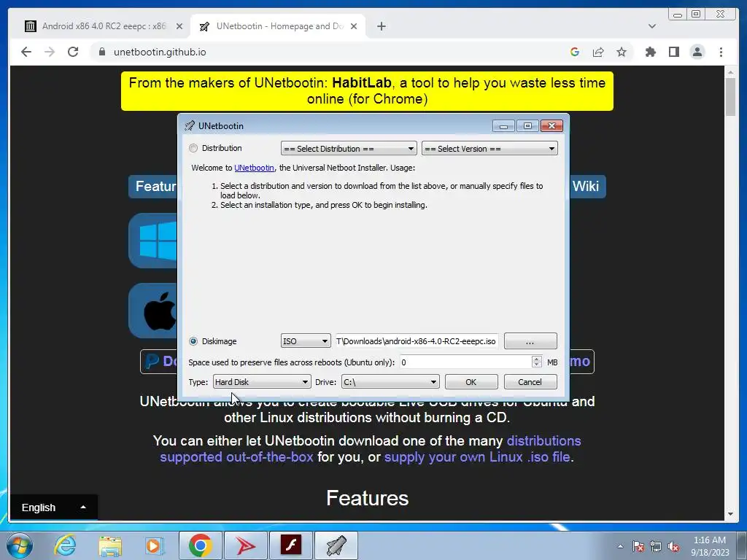Decrease the persistent space MB value
The width and height of the screenshot is (747, 560).
(x=537, y=365)
